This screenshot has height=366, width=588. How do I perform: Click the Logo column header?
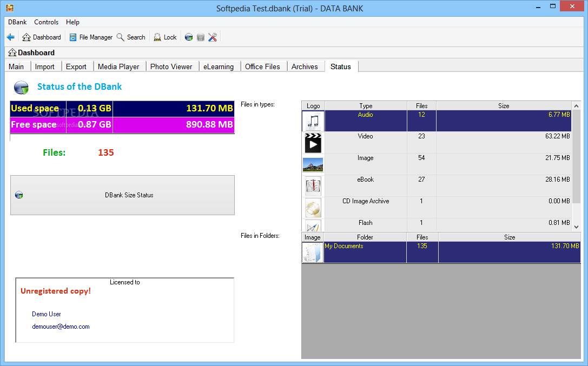tap(313, 105)
